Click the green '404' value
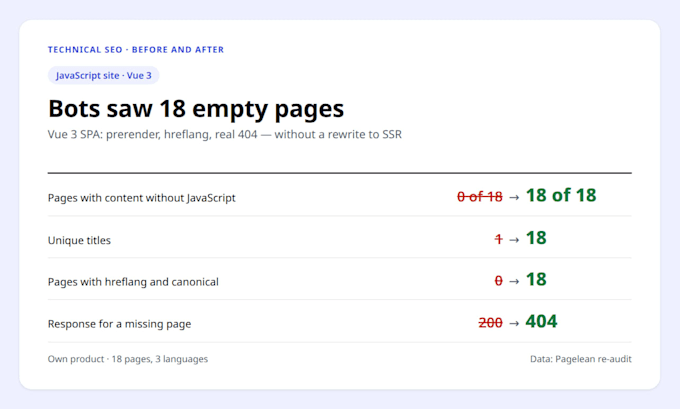The image size is (680, 409). [x=541, y=321]
